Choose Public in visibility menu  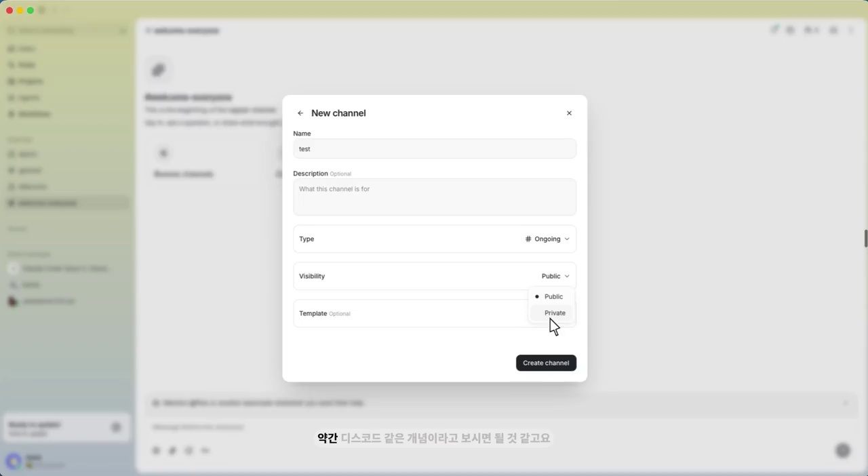click(x=551, y=296)
